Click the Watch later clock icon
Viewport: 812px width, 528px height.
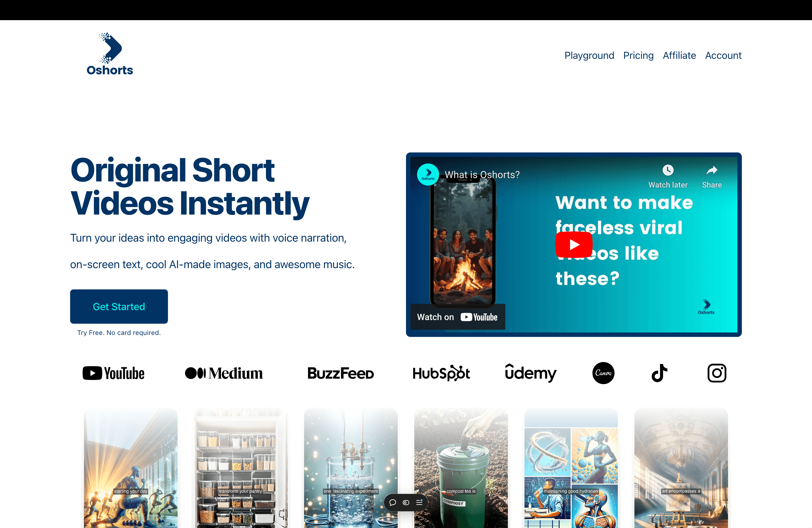668,170
